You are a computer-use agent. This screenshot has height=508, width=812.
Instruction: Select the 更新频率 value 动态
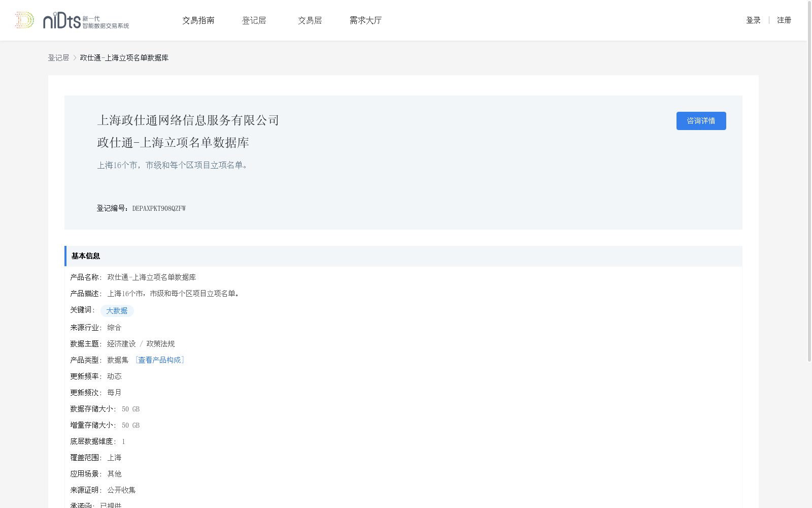click(114, 376)
